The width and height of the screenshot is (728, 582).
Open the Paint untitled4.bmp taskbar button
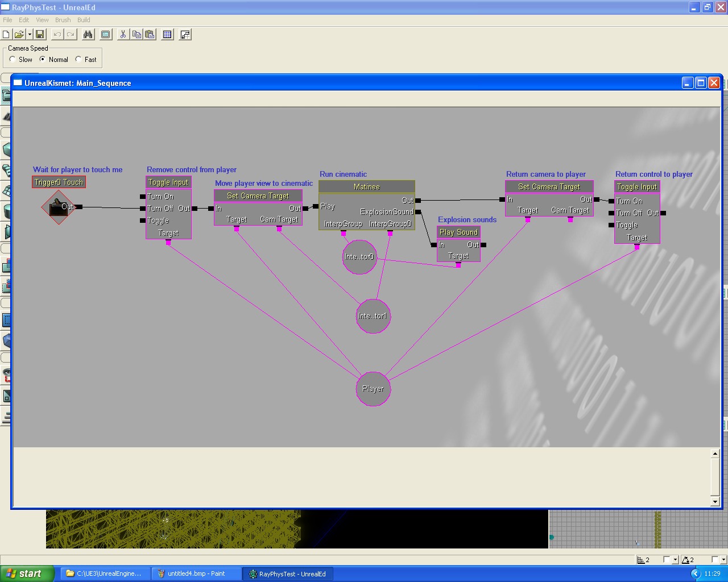197,573
